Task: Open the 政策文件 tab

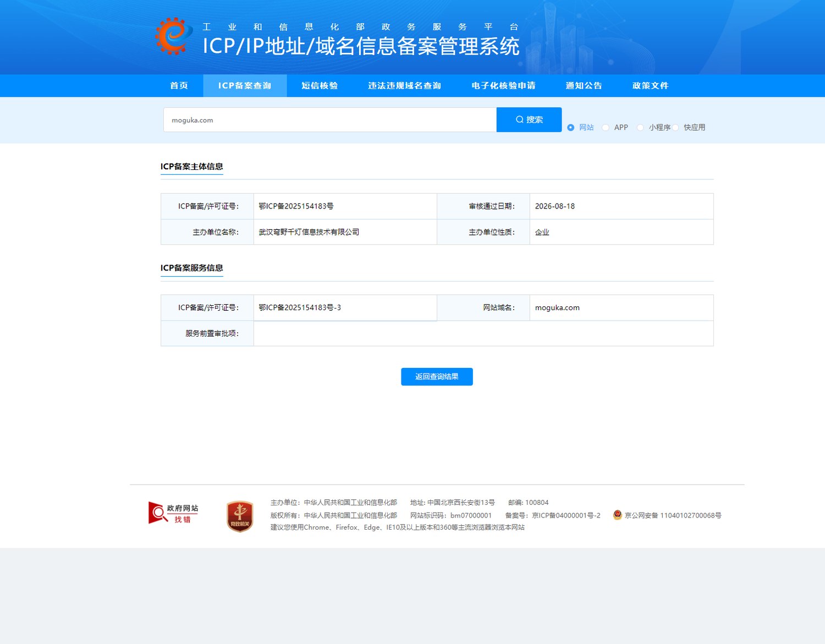Action: point(650,86)
